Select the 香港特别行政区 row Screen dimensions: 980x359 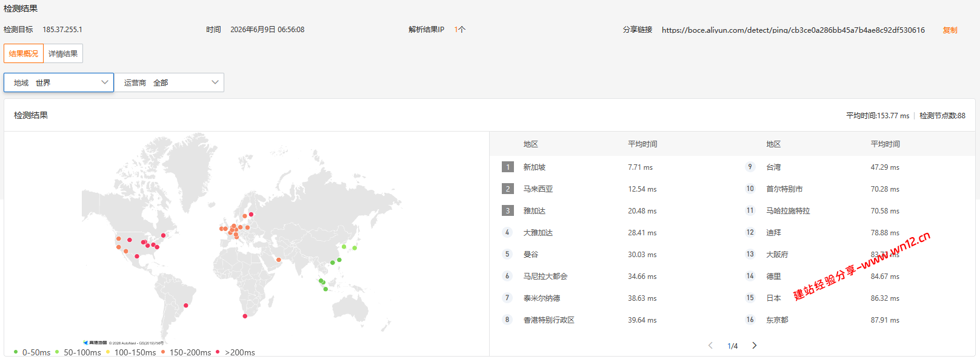tap(611, 320)
